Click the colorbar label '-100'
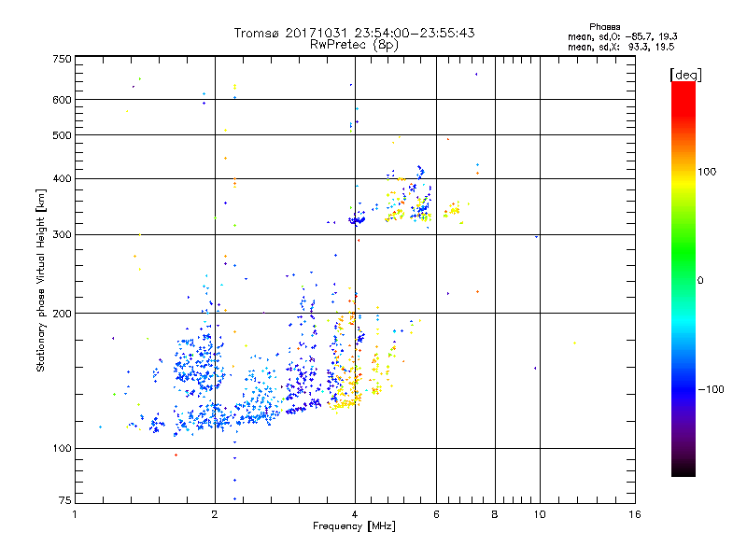 pos(711,389)
